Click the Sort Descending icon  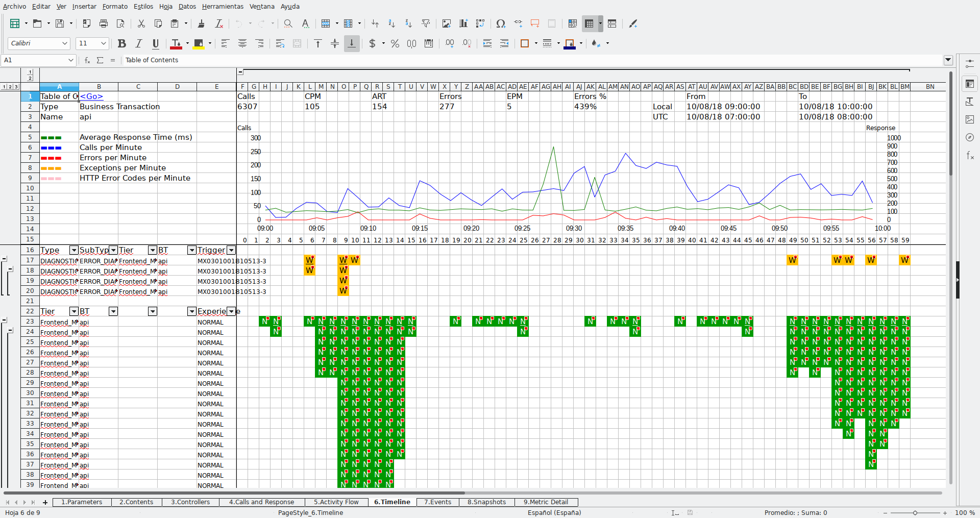pos(408,23)
